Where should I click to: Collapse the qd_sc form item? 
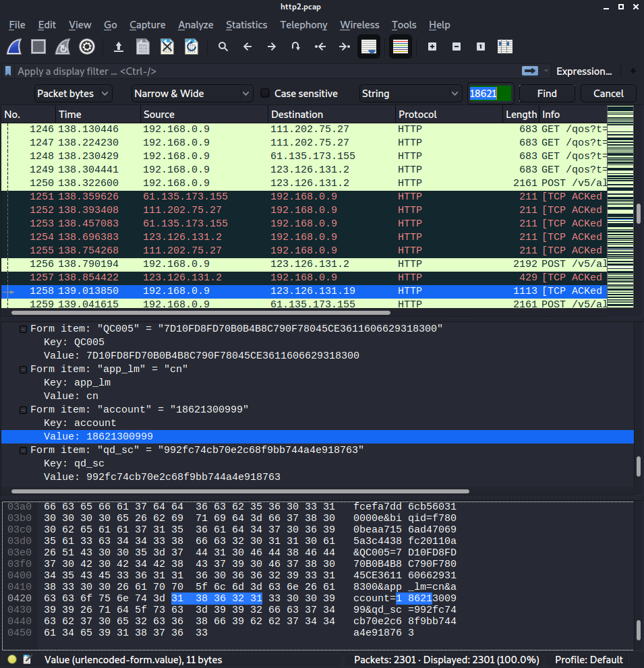click(x=23, y=450)
